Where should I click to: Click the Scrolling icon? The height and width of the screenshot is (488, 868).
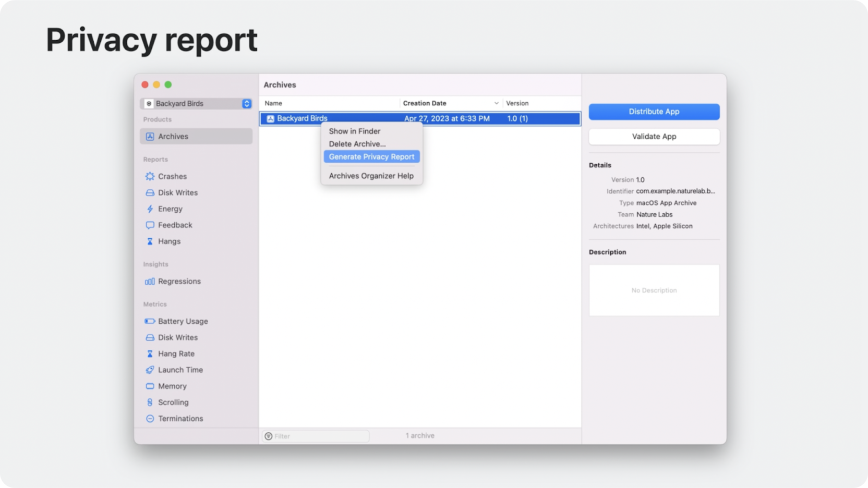tap(150, 402)
